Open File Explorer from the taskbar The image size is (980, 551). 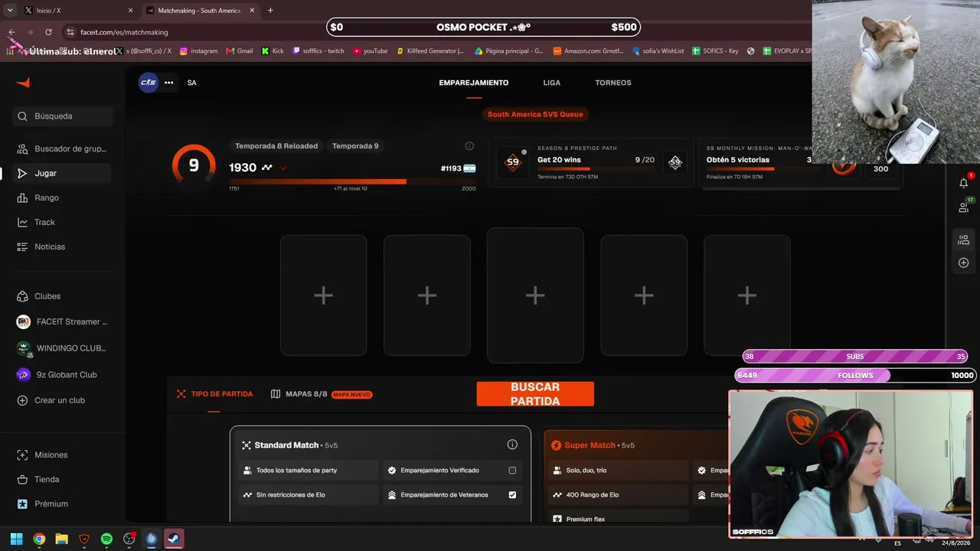click(x=61, y=539)
